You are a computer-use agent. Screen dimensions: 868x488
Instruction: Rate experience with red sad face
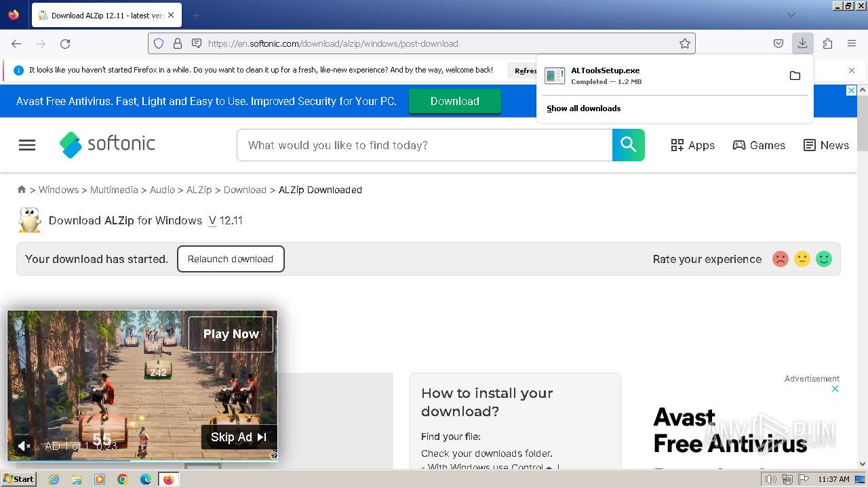(x=781, y=259)
